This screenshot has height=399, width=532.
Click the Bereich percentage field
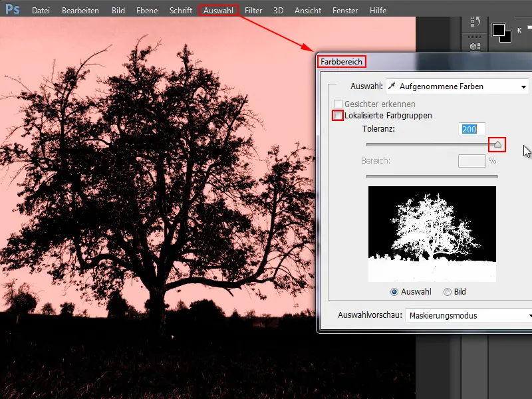pos(472,161)
